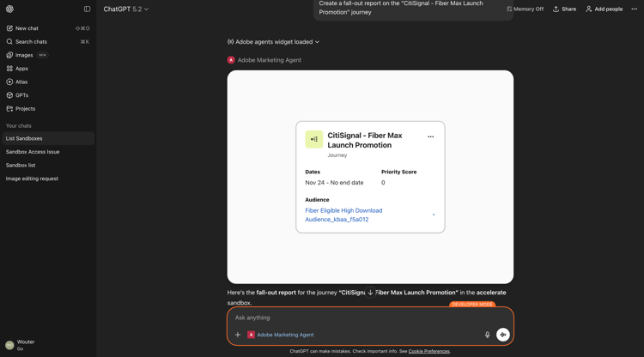Click the Adobe Marketing Agent chip in composer
Image resolution: width=644 pixels, height=357 pixels.
click(281, 335)
